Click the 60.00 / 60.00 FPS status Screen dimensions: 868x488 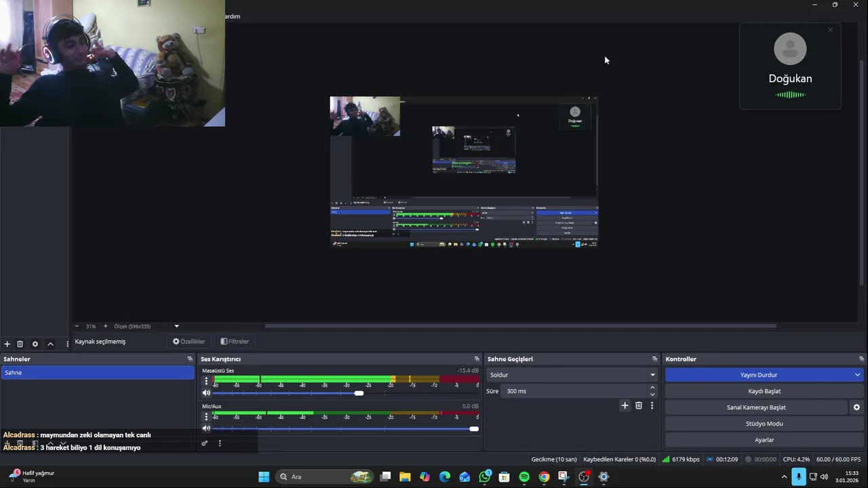[839, 459]
